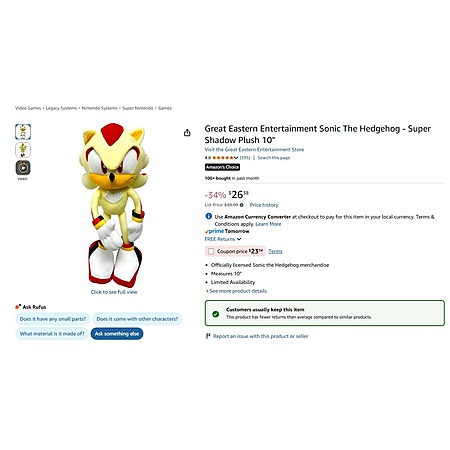Image resolution: width=450 pixels, height=450 pixels.
Task: Open the Price history link
Action: coord(264,205)
